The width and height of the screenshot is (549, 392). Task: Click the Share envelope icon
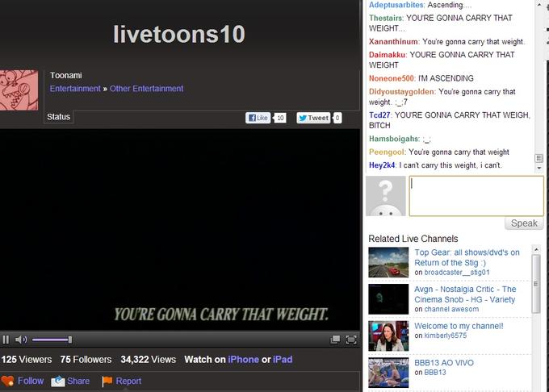tap(58, 382)
